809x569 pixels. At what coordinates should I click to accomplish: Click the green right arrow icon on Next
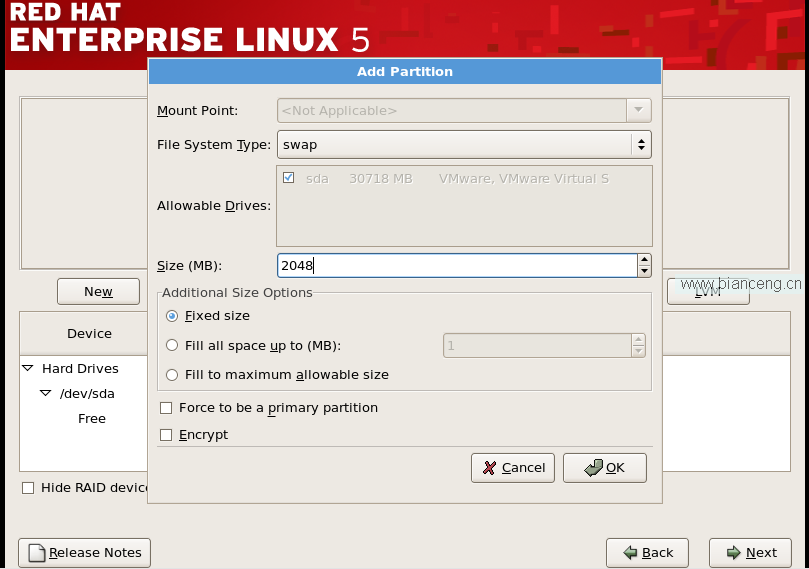click(733, 552)
